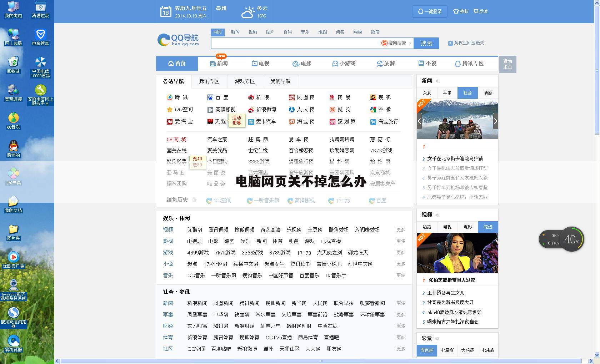The width and height of the screenshot is (600, 364).
Task: Open 回收站 recycle bin icon
Action: pyautogui.click(x=13, y=65)
